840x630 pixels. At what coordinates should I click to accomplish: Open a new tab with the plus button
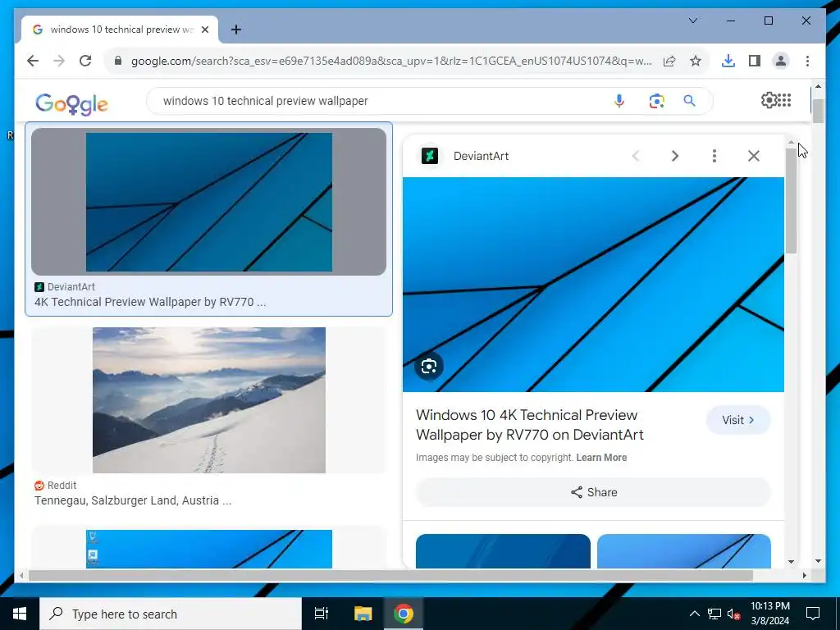click(x=235, y=30)
